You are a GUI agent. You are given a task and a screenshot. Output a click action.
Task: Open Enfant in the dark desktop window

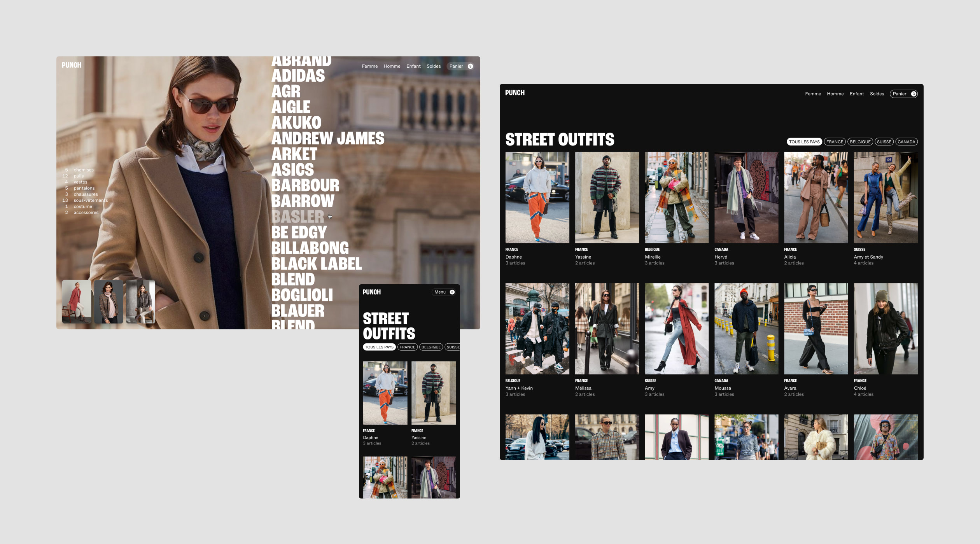pyautogui.click(x=857, y=94)
